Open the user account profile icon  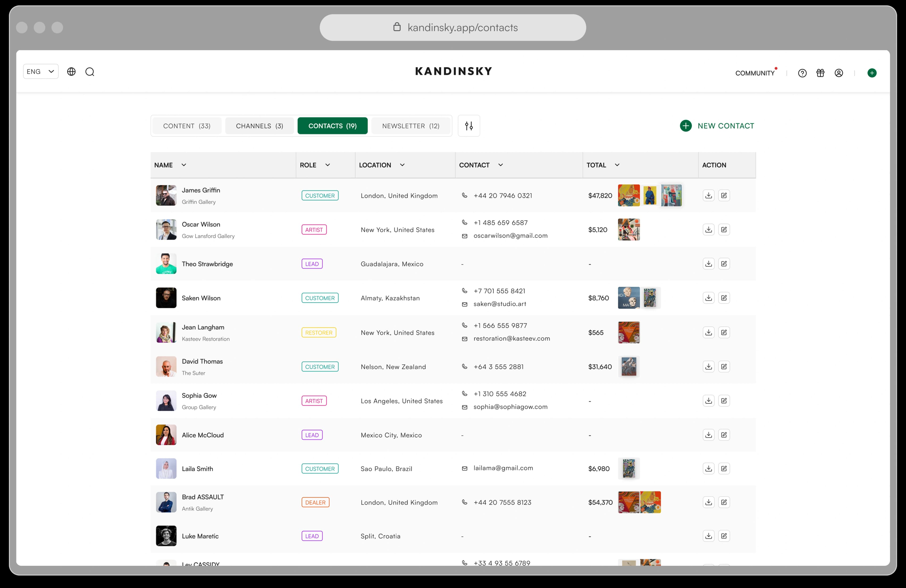(839, 73)
